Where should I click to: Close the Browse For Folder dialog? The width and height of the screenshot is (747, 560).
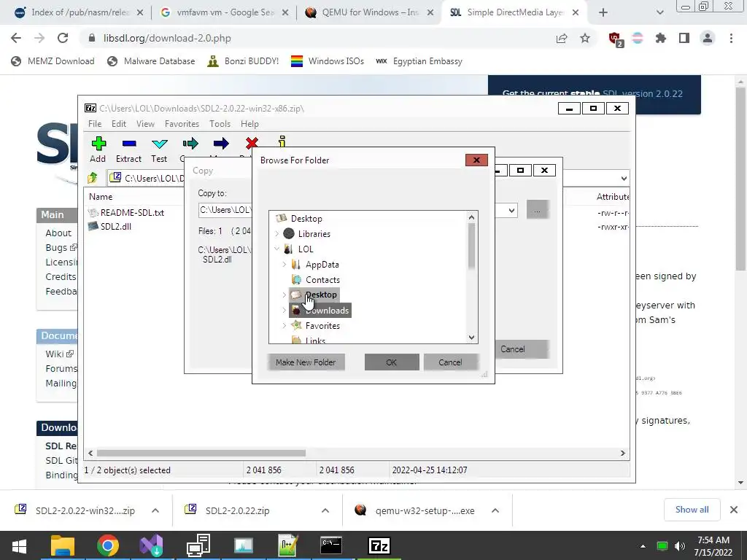pos(476,160)
